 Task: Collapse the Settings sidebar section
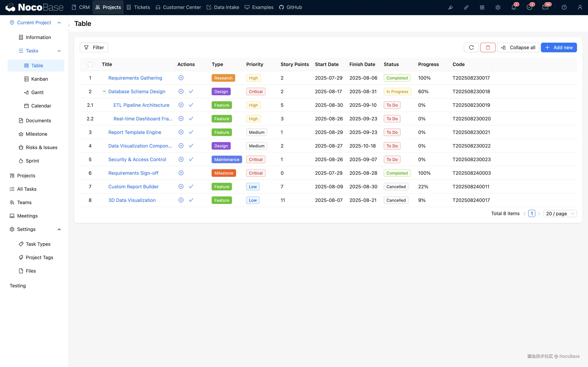59,229
